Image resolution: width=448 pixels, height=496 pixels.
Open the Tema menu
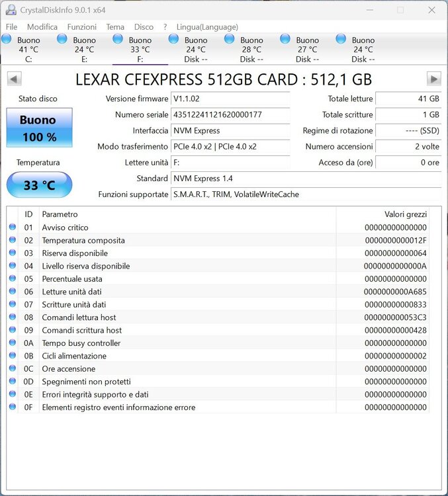pos(115,27)
